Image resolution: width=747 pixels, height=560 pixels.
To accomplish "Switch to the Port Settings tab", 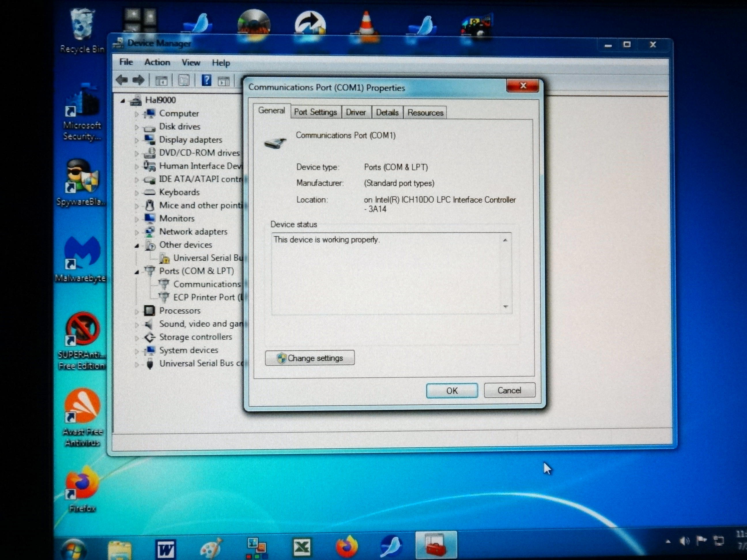I will pos(315,112).
